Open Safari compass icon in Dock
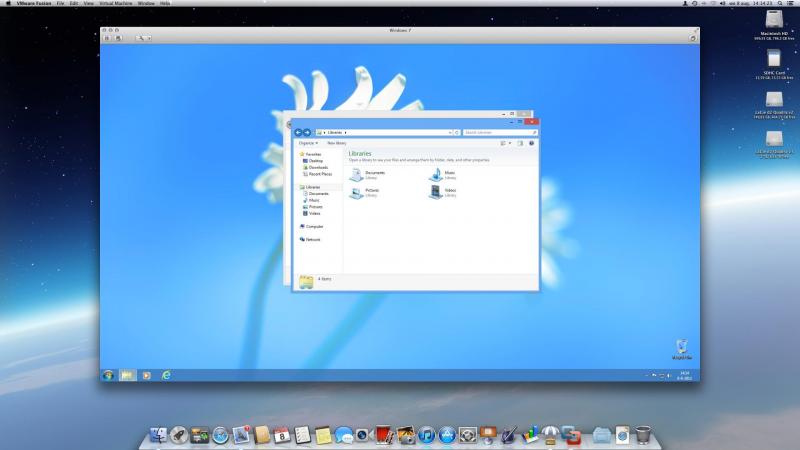 coord(220,435)
